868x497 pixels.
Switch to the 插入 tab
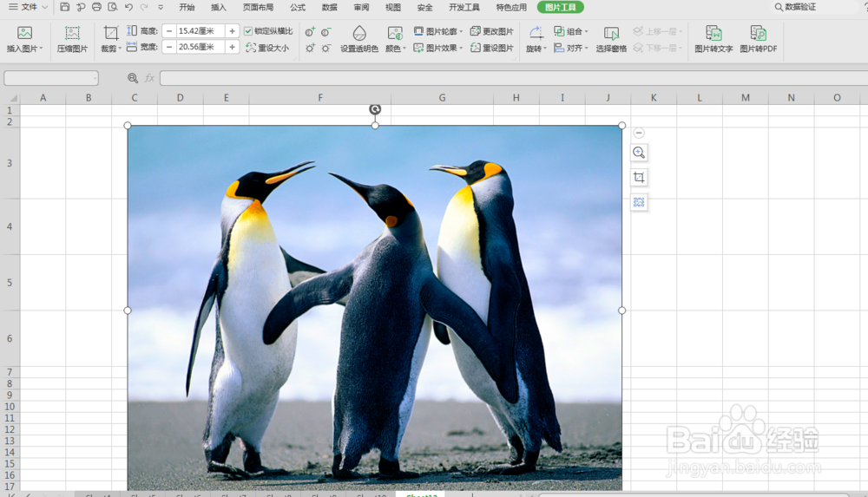coord(219,7)
